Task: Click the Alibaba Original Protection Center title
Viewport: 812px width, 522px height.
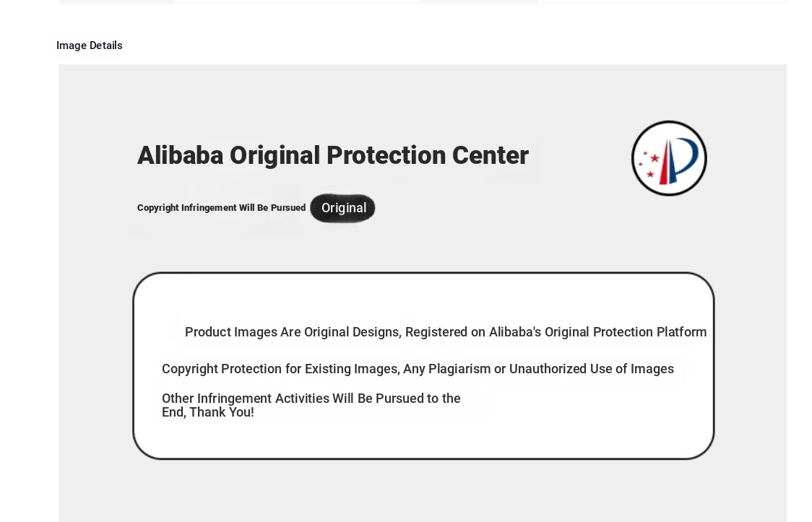Action: (x=332, y=155)
